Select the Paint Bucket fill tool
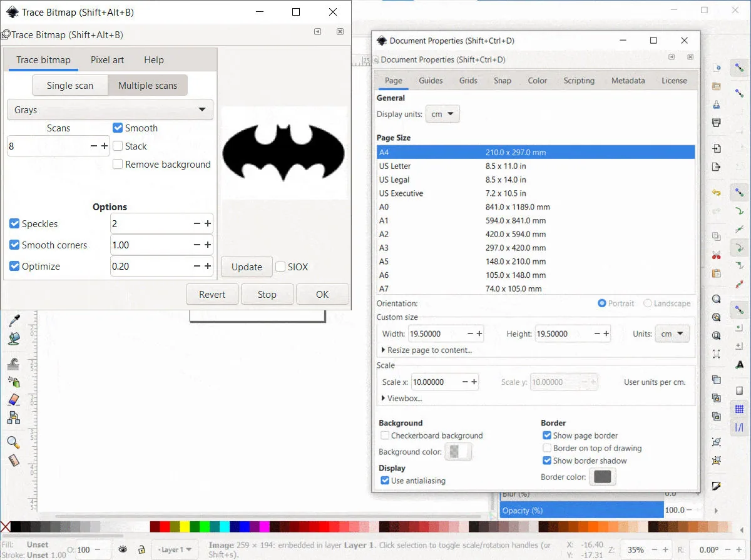Image resolution: width=751 pixels, height=560 pixels. pos(13,339)
